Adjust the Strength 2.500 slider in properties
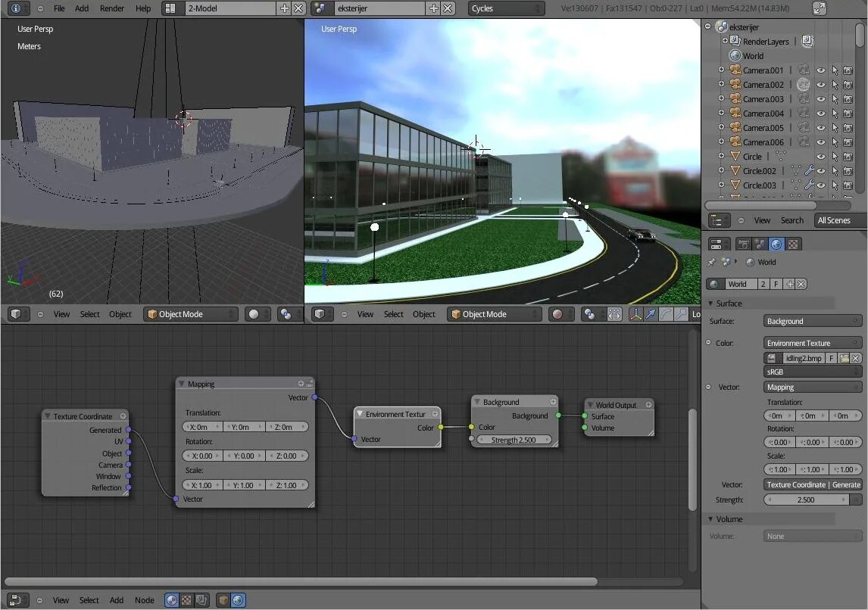 coord(806,500)
